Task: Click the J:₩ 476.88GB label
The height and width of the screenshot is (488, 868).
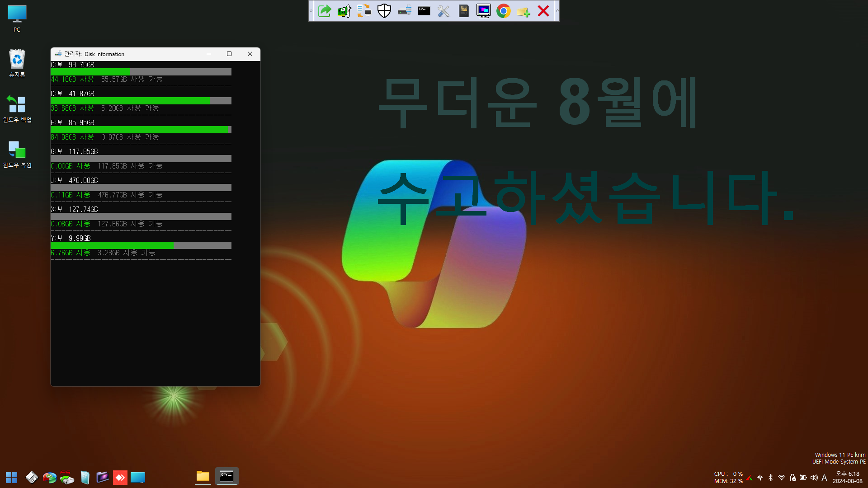Action: 75,180
